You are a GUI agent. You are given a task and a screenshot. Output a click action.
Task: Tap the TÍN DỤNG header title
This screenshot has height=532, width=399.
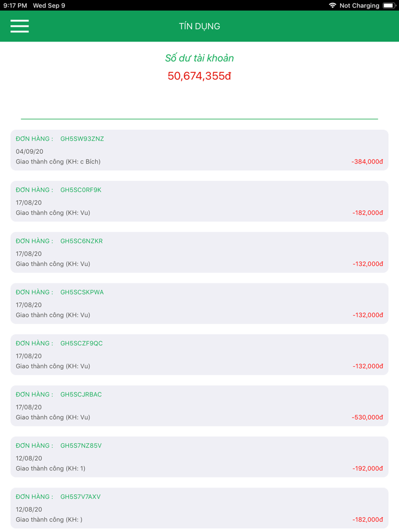(199, 26)
